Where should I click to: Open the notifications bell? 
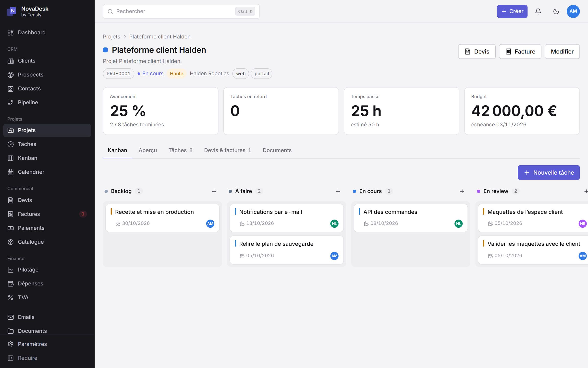click(538, 11)
